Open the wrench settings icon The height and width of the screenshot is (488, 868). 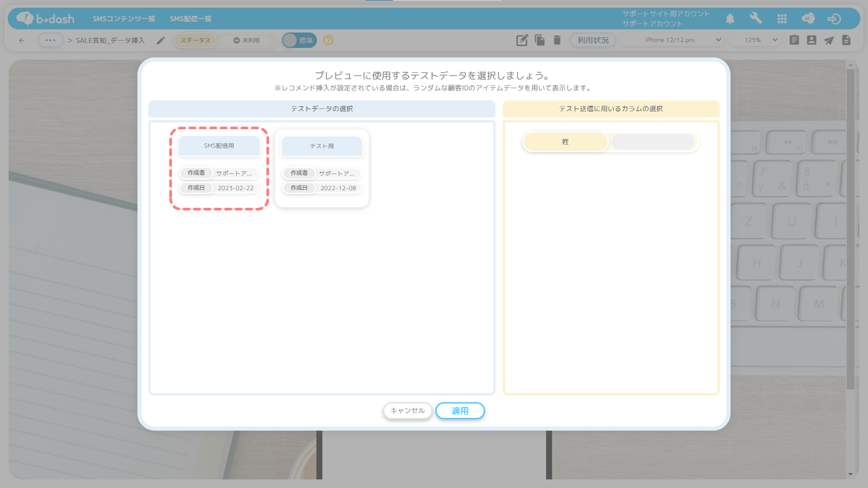click(756, 18)
